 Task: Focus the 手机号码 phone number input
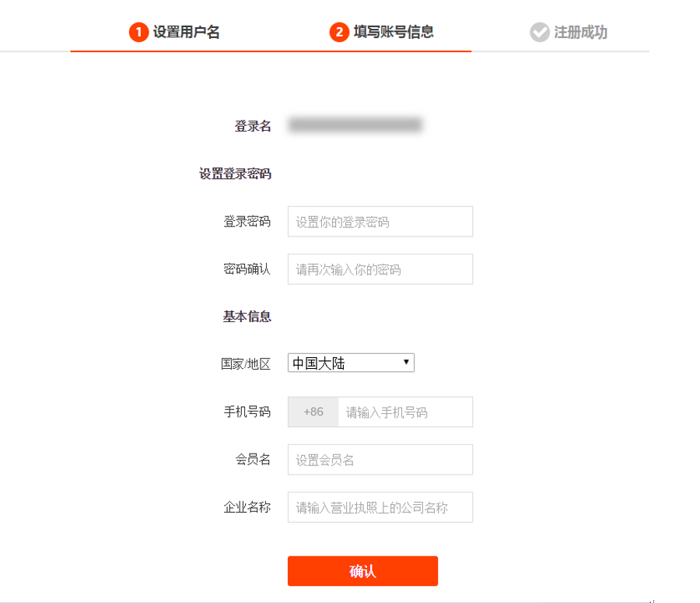click(x=405, y=412)
